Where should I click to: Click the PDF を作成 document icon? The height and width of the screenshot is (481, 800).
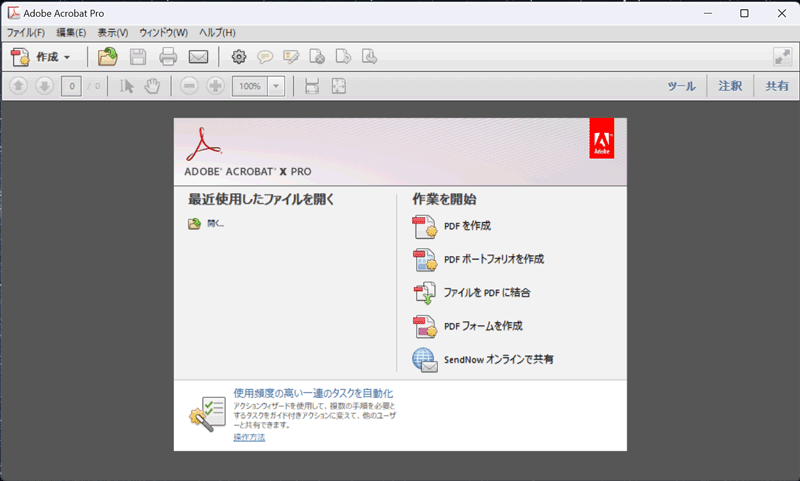pos(425,226)
